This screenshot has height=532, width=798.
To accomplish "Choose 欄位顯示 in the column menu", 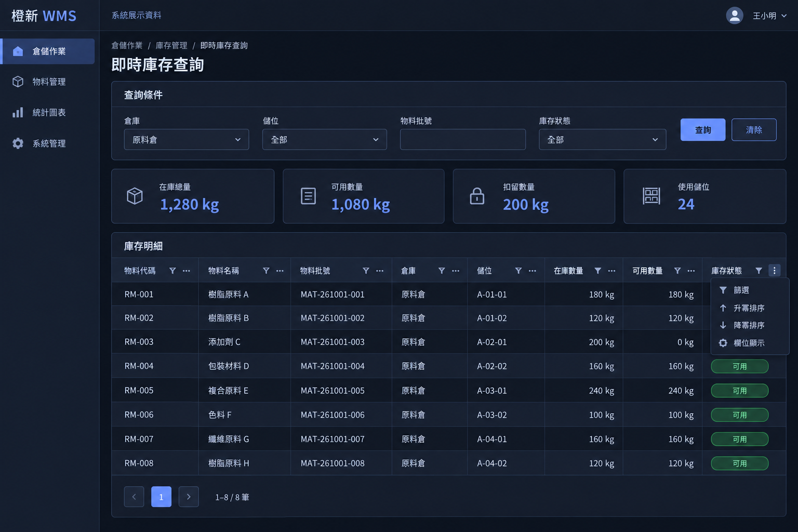I will point(750,343).
